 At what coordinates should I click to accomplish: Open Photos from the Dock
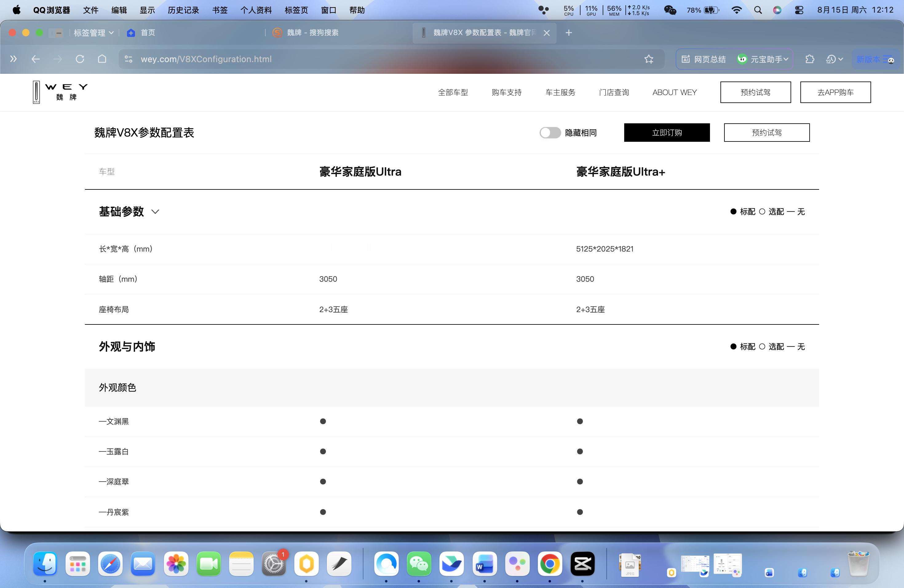coord(176,564)
